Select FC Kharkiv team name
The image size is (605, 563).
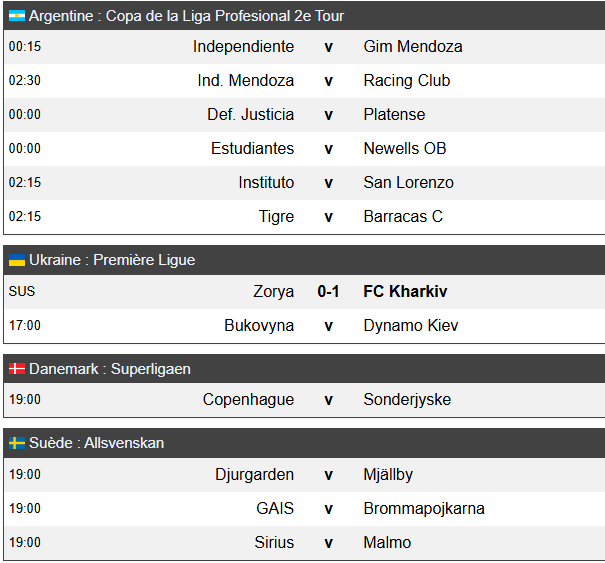tap(405, 291)
